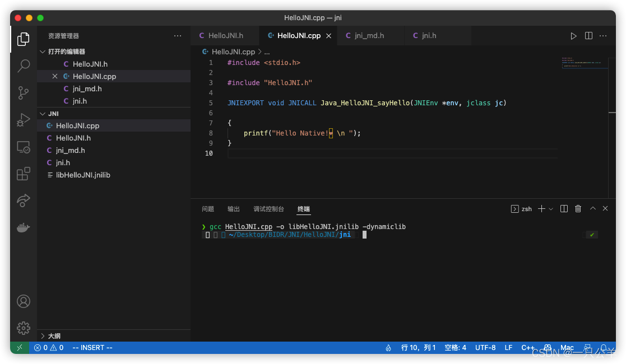This screenshot has width=626, height=364.
Task: Select libHelloJNI.jnilib file in explorer
Action: point(114,175)
